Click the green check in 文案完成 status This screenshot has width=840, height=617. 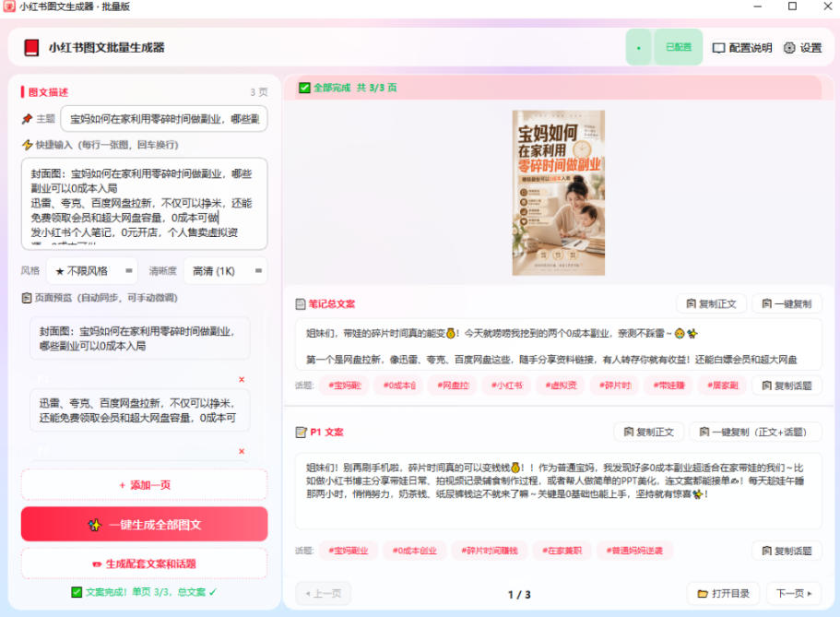77,592
